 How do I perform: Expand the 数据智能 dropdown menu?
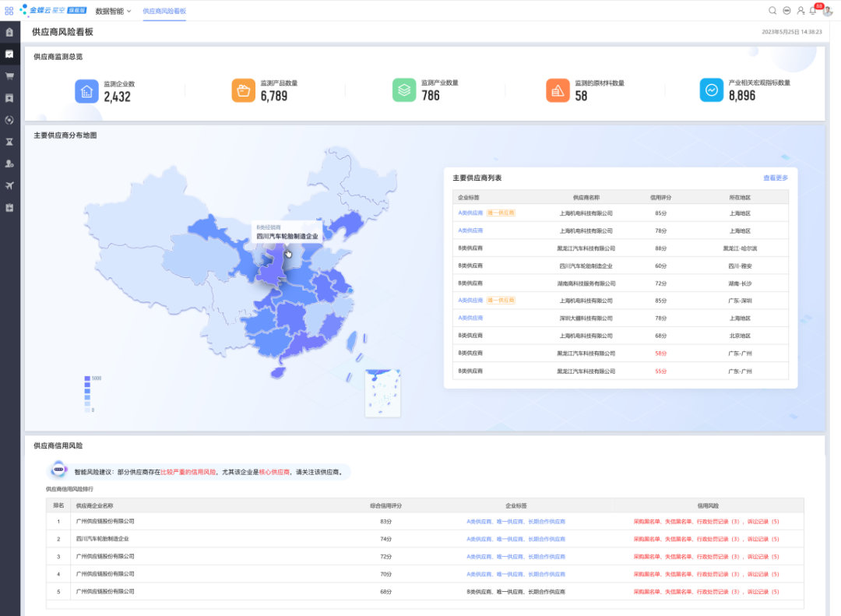click(x=113, y=11)
